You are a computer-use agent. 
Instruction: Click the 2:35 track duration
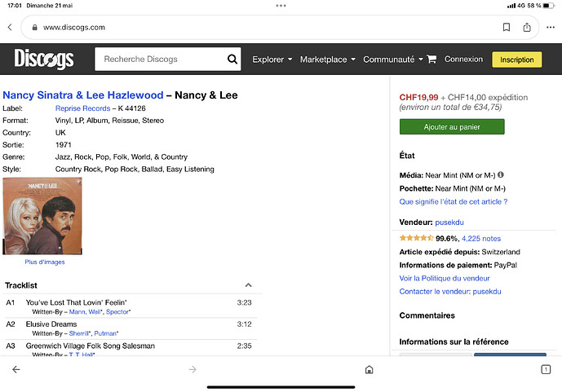[x=244, y=346]
